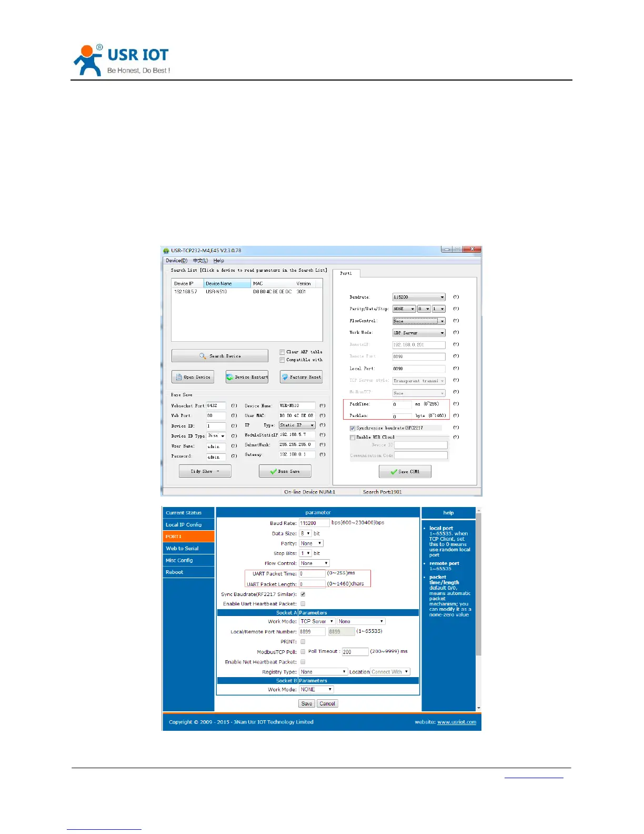
Task: Open the Device ID Type dropdown
Action: 216,435
